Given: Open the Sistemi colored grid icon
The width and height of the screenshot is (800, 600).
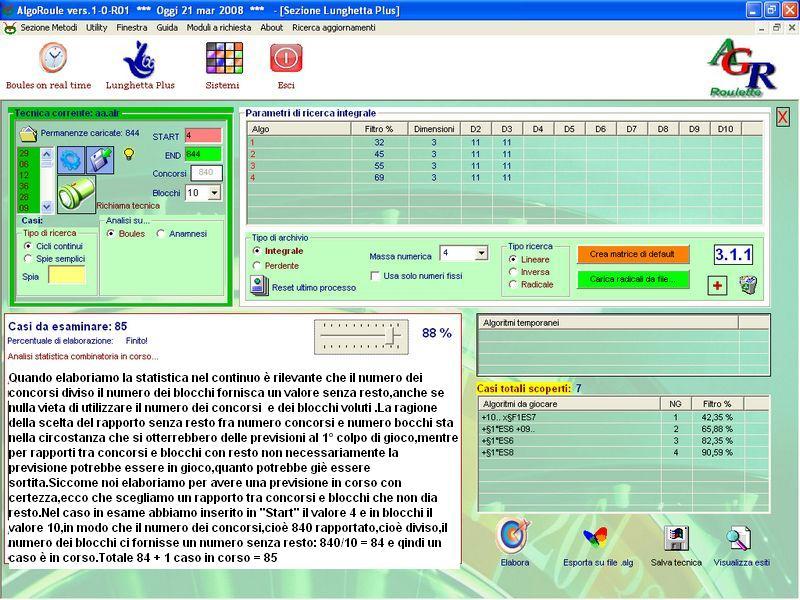Looking at the screenshot, I should pyautogui.click(x=224, y=58).
